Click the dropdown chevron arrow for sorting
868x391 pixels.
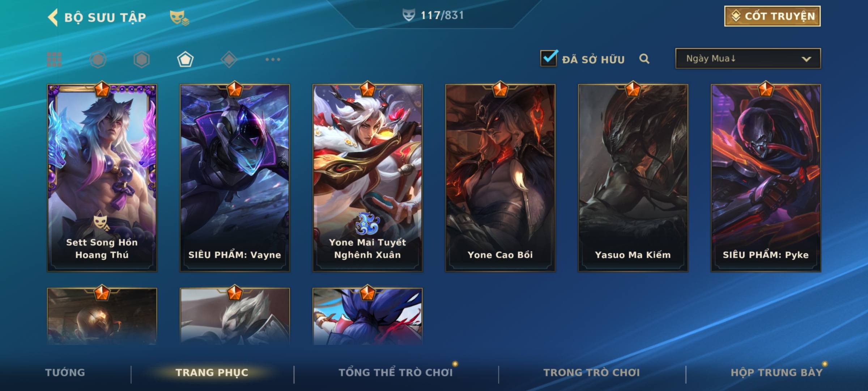806,59
